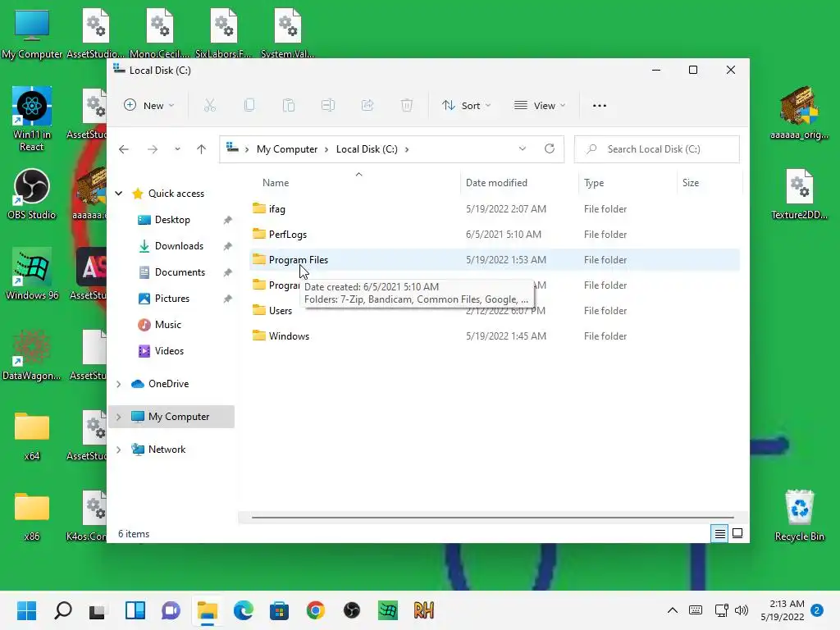
Task: Open Google Chrome on taskbar
Action: [316, 610]
